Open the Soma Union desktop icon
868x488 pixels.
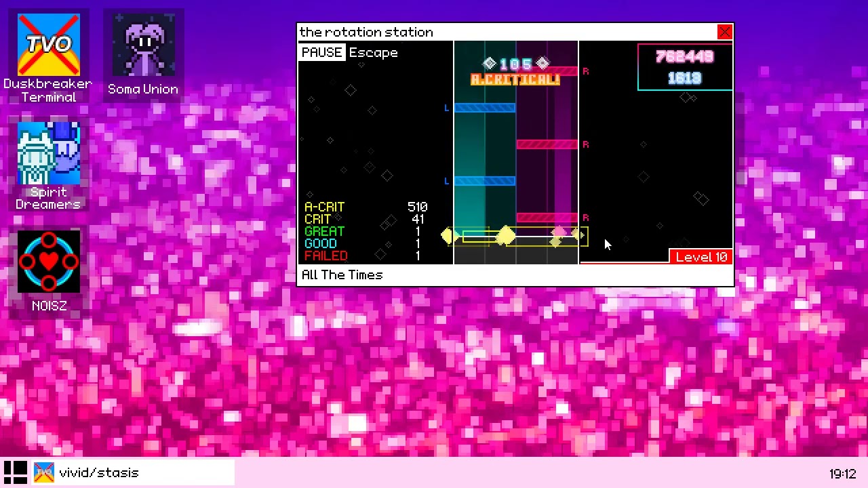tap(143, 56)
